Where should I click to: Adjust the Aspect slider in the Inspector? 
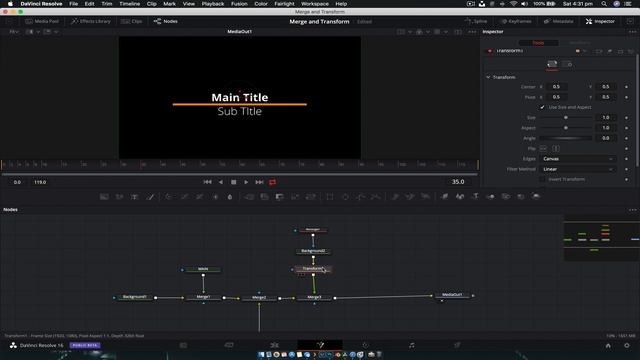(566, 128)
